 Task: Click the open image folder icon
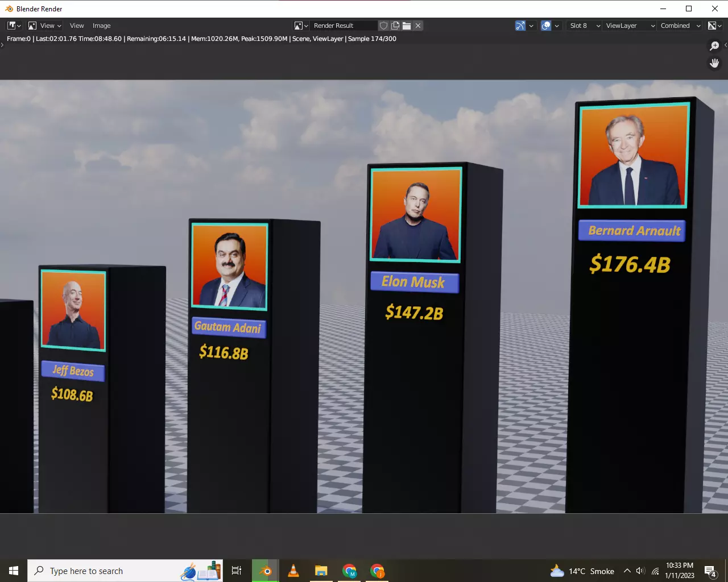point(407,26)
